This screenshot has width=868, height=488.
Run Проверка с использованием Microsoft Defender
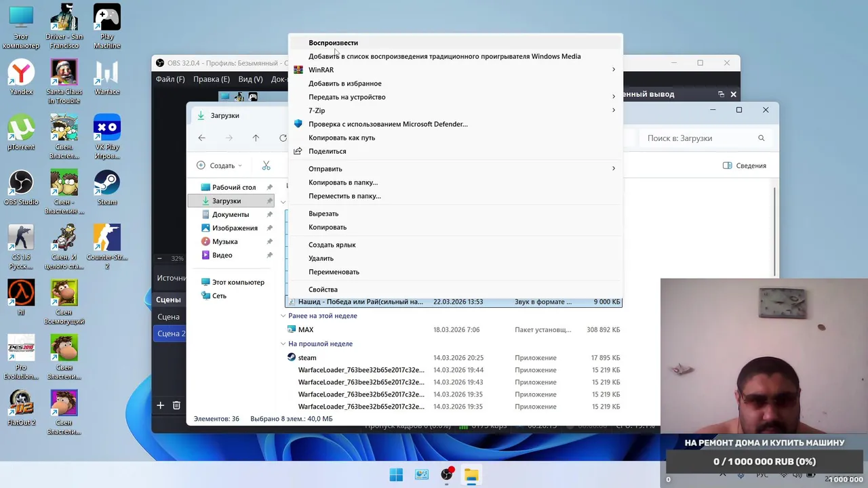click(455, 124)
